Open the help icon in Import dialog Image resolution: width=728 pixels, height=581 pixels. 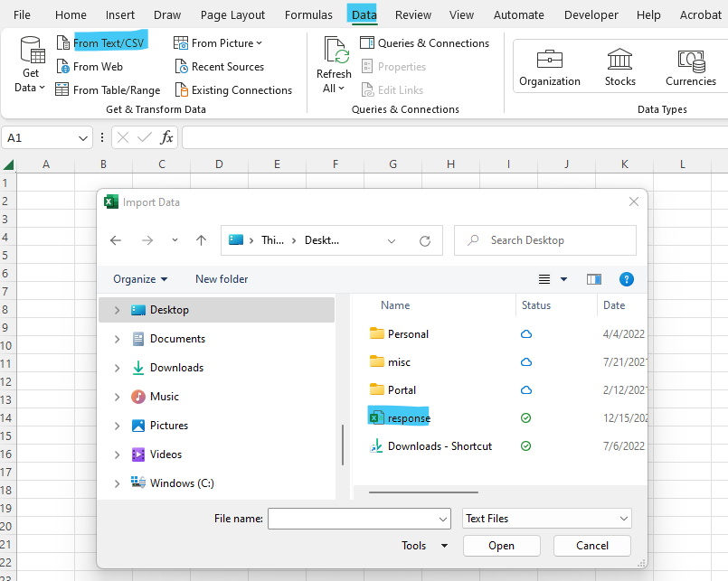[626, 279]
